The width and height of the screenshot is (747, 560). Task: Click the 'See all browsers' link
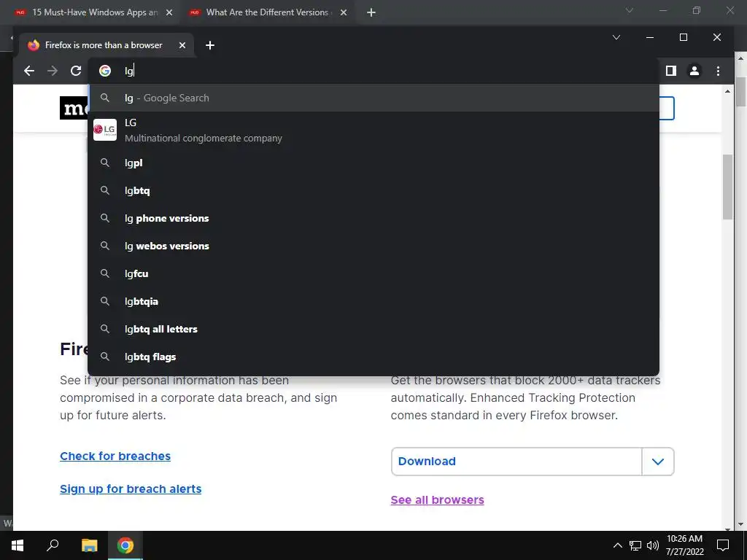tap(438, 500)
